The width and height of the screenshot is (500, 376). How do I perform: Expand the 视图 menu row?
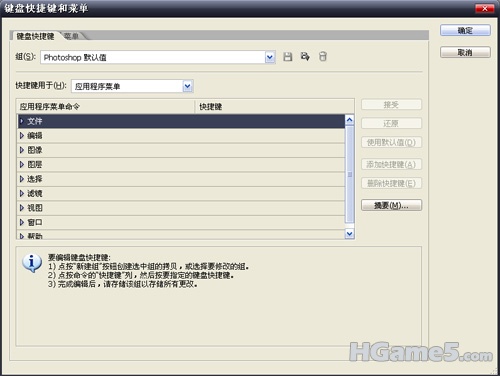(22, 208)
